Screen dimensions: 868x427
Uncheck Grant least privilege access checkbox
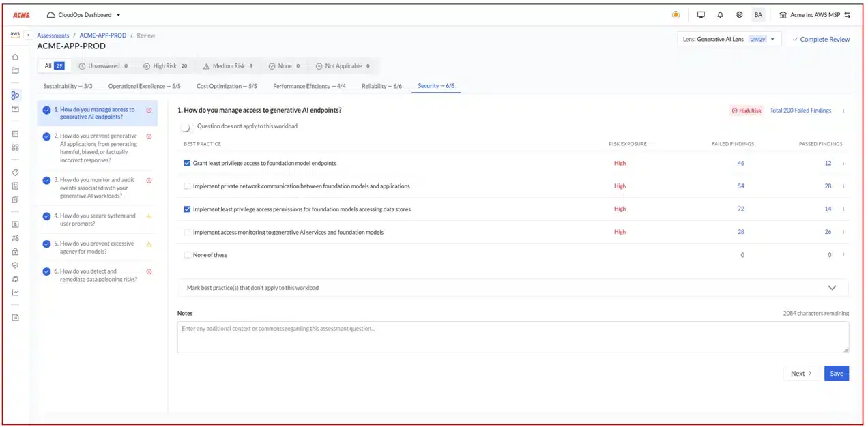tap(188, 164)
